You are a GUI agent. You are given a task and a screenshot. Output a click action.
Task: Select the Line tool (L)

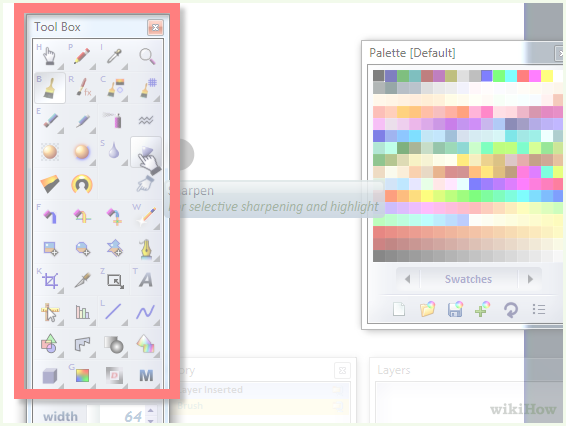coord(114,312)
